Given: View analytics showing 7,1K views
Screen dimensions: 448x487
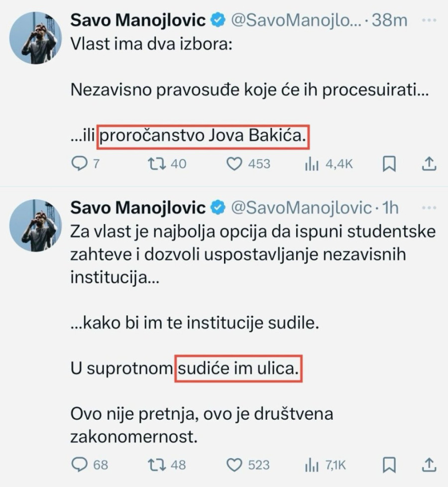Looking at the screenshot, I should (311, 465).
